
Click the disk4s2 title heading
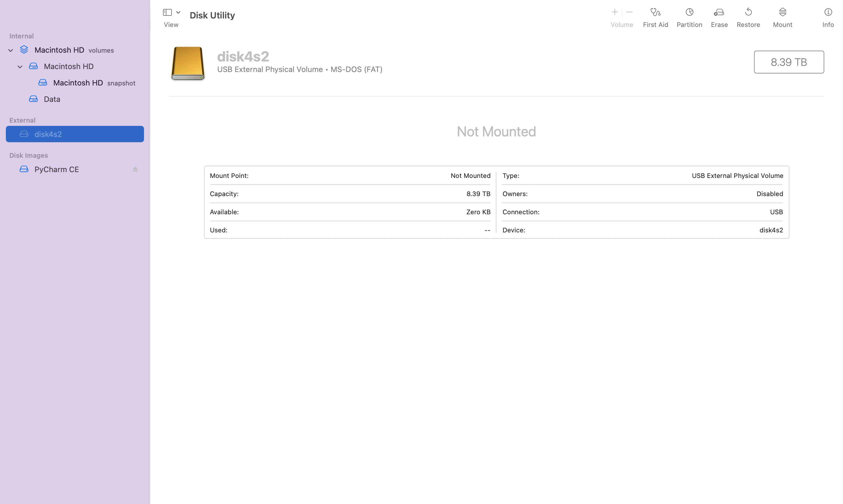(x=243, y=56)
